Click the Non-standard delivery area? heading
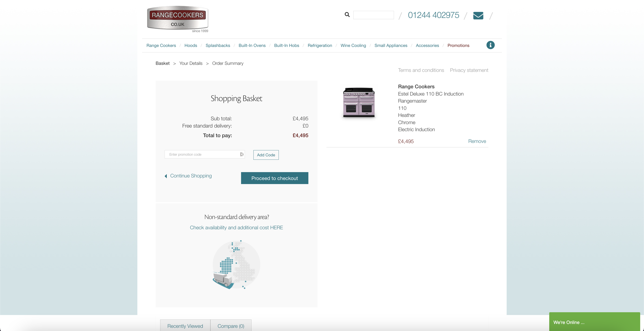The image size is (644, 331). (236, 217)
